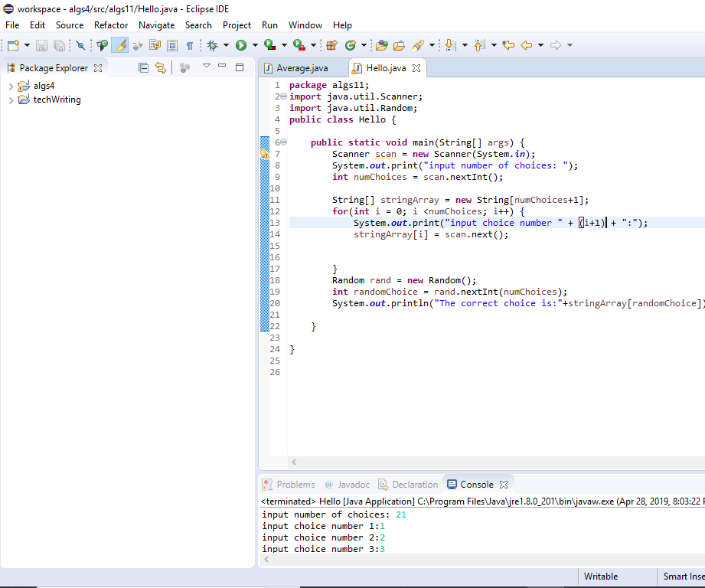Viewport: 705px width, 588px height.
Task: Maximize the Package Explorer panel
Action: [239, 67]
